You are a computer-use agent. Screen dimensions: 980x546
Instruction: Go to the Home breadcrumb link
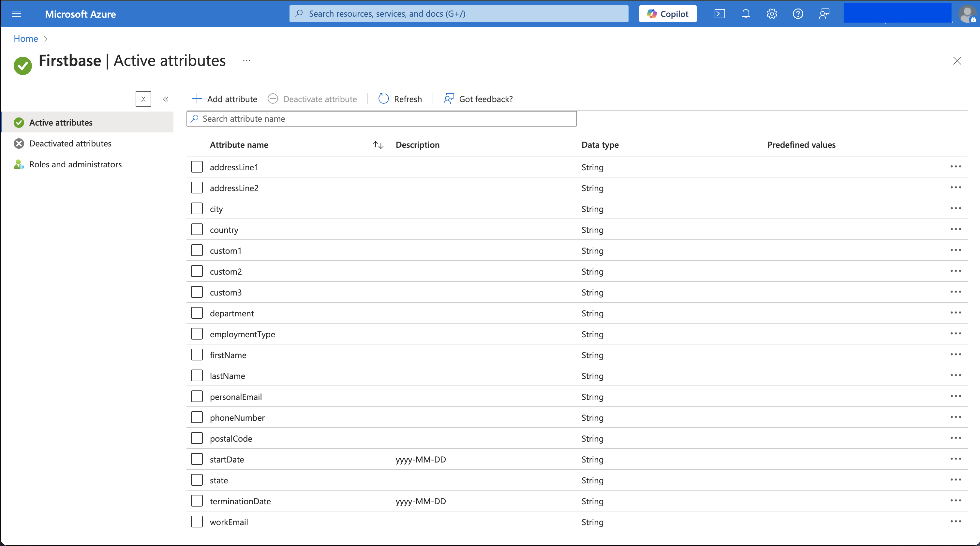[26, 38]
